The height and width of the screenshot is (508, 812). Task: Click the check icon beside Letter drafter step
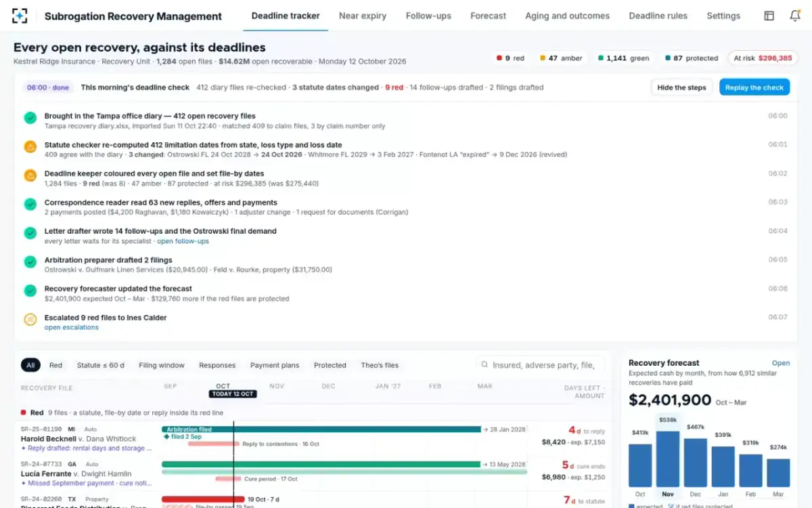click(30, 233)
